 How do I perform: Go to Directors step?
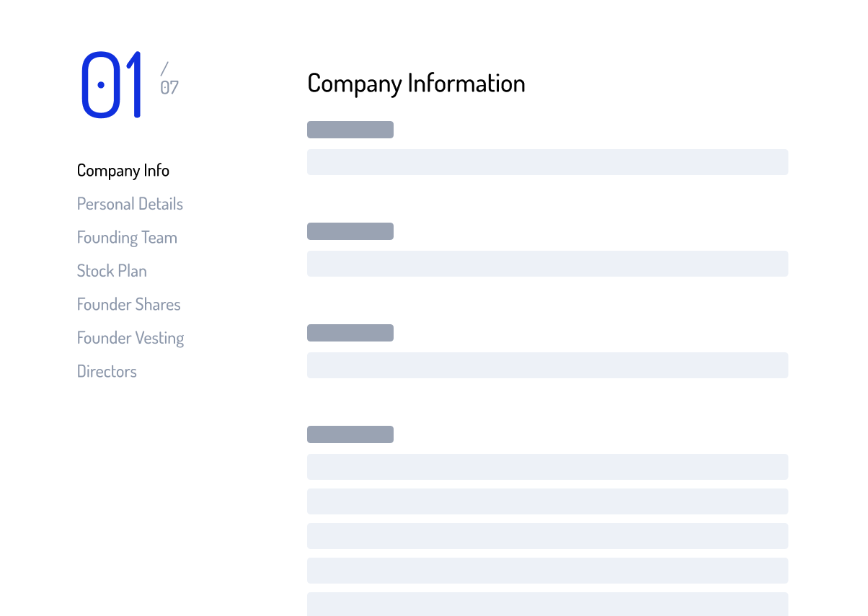tap(107, 371)
